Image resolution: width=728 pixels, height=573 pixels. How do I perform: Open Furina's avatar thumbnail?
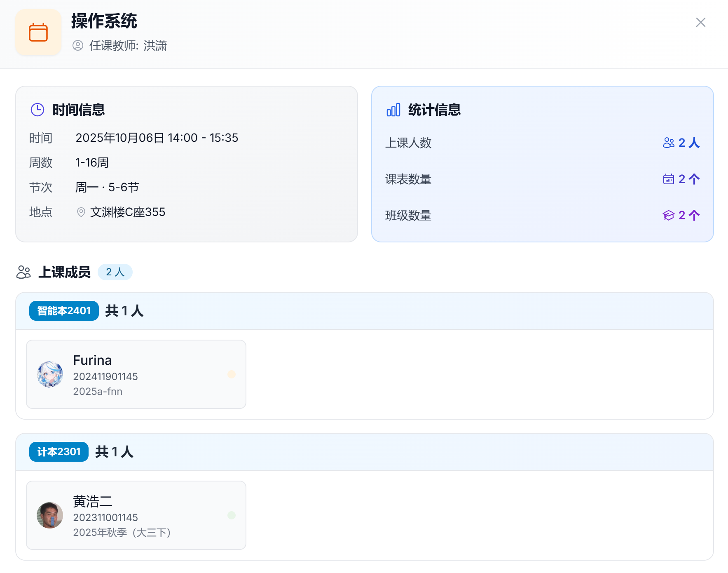click(x=50, y=374)
